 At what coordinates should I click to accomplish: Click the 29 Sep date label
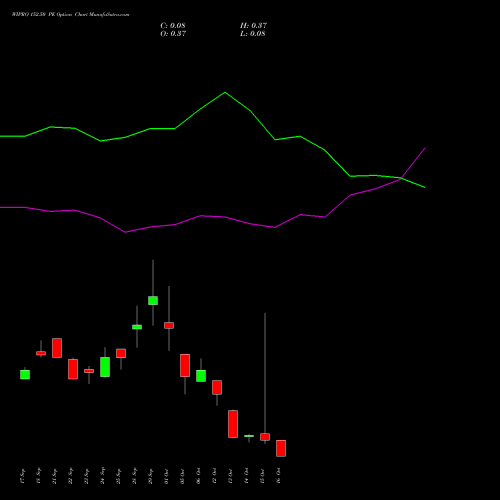pyautogui.click(x=151, y=476)
